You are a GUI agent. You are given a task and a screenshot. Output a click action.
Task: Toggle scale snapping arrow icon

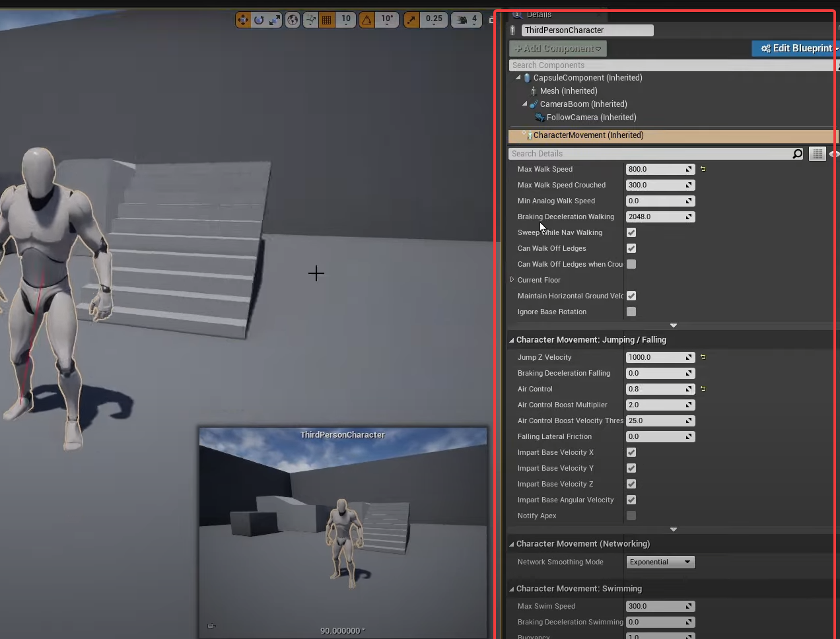click(x=411, y=20)
